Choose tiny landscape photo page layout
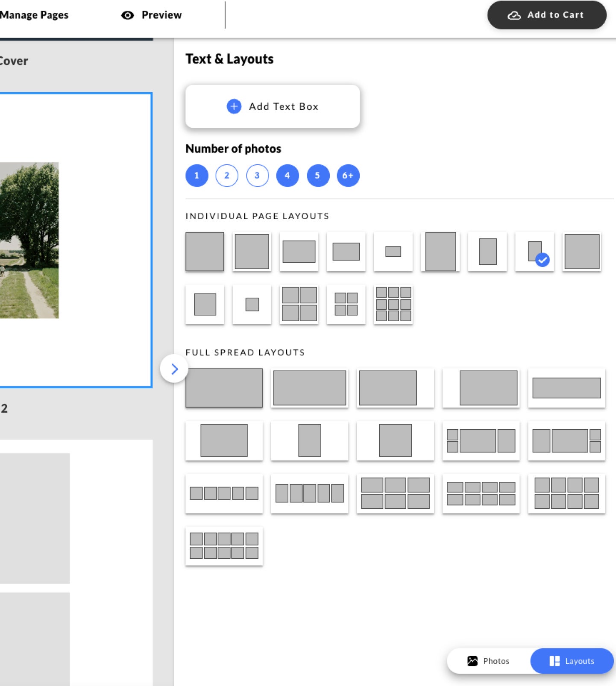This screenshot has height=686, width=616. [x=393, y=252]
